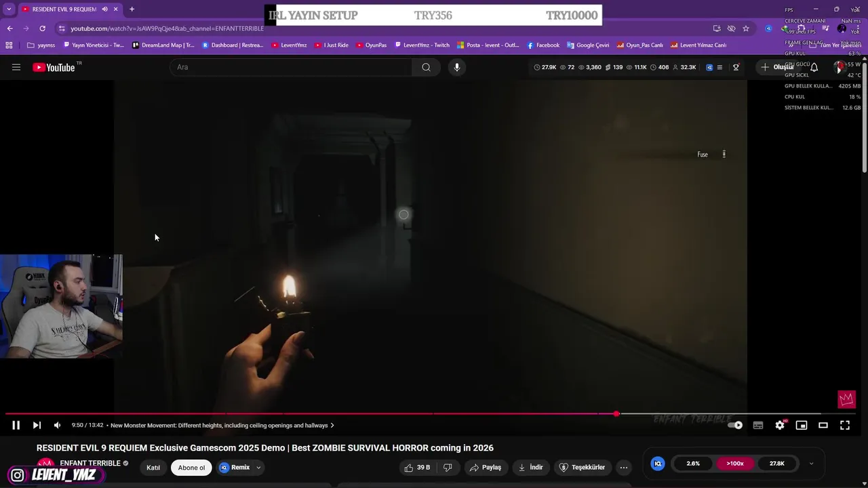Expand the chapter title 'New Monster Movement'
868x488 pixels.
[222, 426]
